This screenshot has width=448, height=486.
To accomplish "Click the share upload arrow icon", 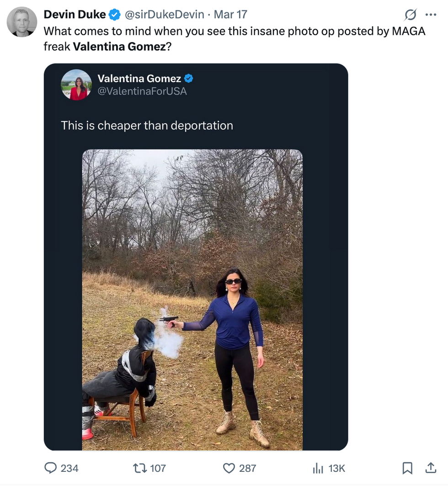I will coord(431,468).
